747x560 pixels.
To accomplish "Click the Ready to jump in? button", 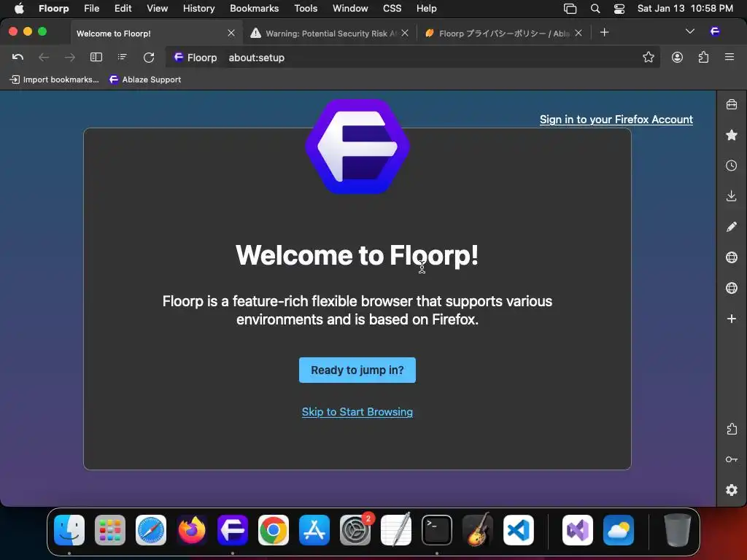I will 357,370.
